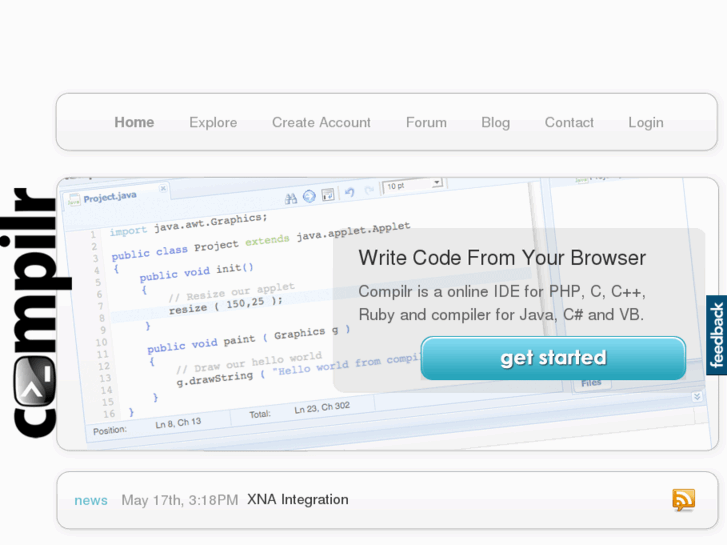
Task: Click the news date 'May 17th, 3:18PM'
Action: (x=180, y=500)
